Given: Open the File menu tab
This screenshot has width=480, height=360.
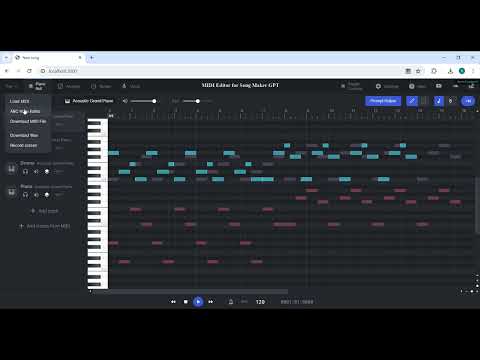Looking at the screenshot, I should pos(11,86).
